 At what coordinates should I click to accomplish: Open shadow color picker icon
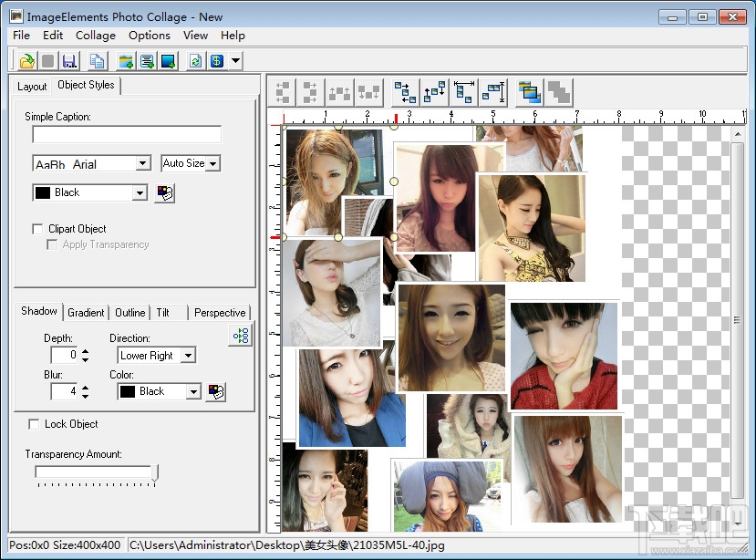[216, 391]
